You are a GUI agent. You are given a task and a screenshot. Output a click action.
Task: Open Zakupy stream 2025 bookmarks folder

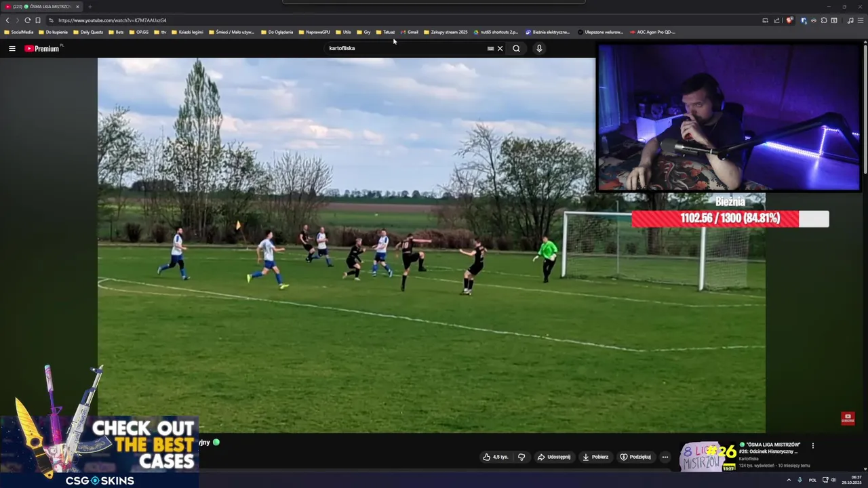click(446, 32)
